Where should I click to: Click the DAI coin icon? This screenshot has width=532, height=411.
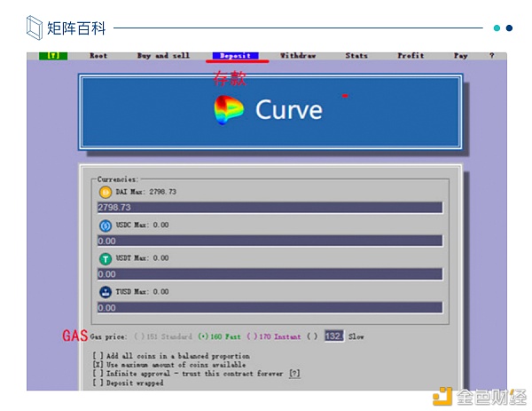106,193
